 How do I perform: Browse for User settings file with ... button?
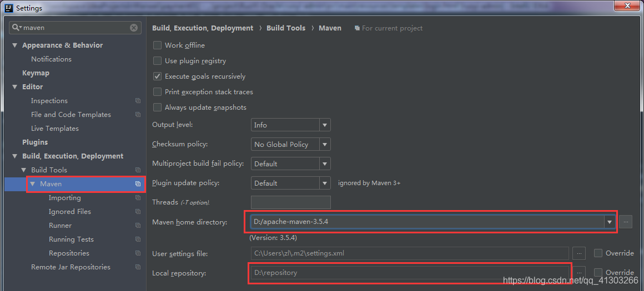(579, 253)
